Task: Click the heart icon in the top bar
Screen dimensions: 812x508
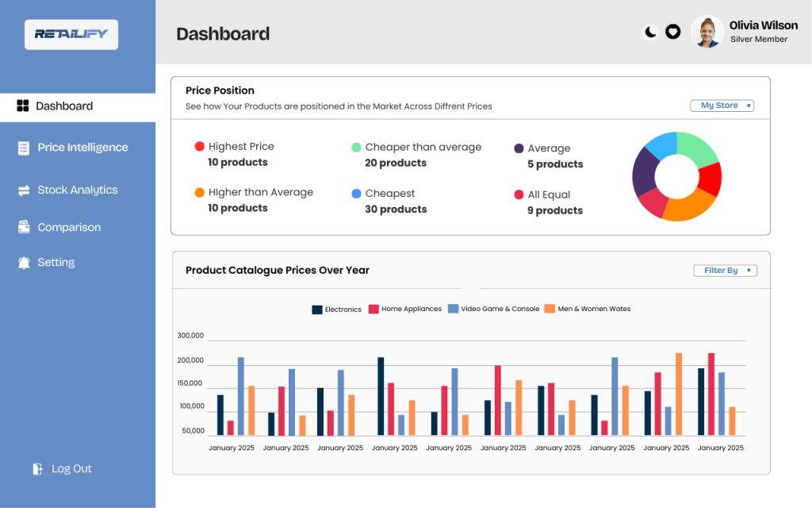Action: tap(673, 31)
